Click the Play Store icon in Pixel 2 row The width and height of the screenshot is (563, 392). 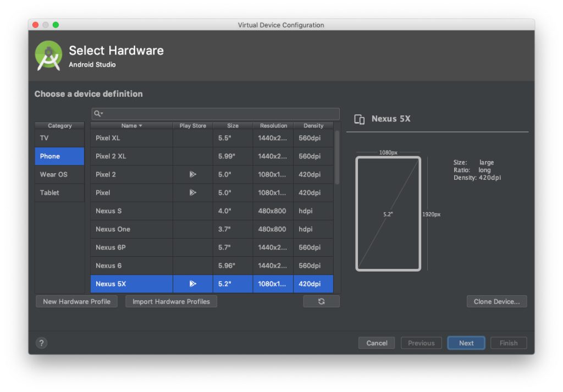(x=193, y=174)
